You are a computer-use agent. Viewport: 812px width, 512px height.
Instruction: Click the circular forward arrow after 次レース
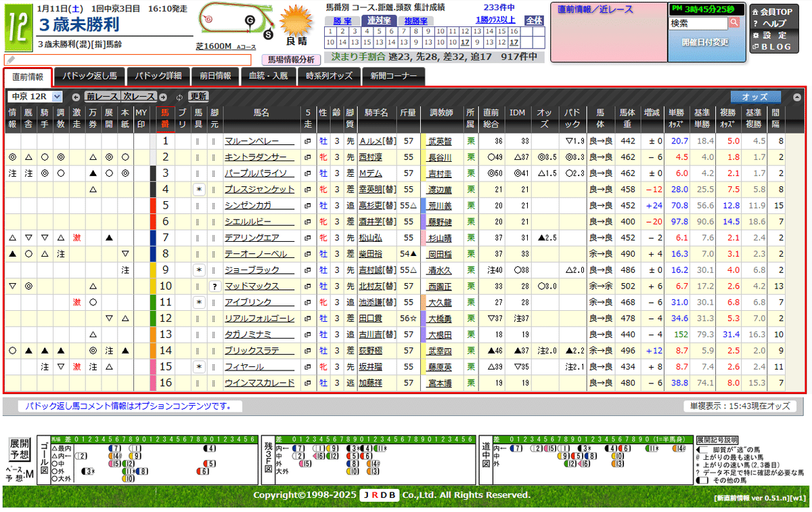point(162,98)
